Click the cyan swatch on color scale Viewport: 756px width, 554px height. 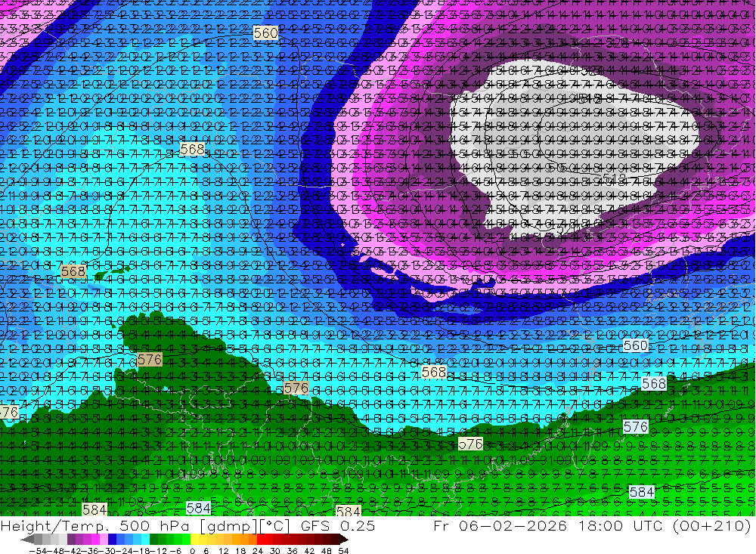145,540
